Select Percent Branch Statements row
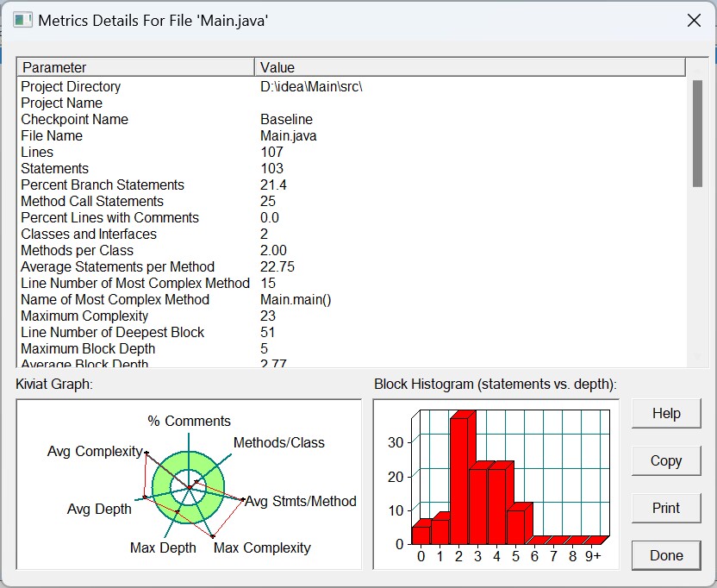717x588 pixels. pyautogui.click(x=352, y=185)
